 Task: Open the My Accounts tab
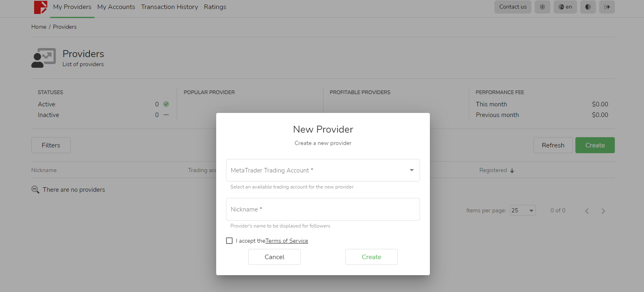(x=116, y=7)
